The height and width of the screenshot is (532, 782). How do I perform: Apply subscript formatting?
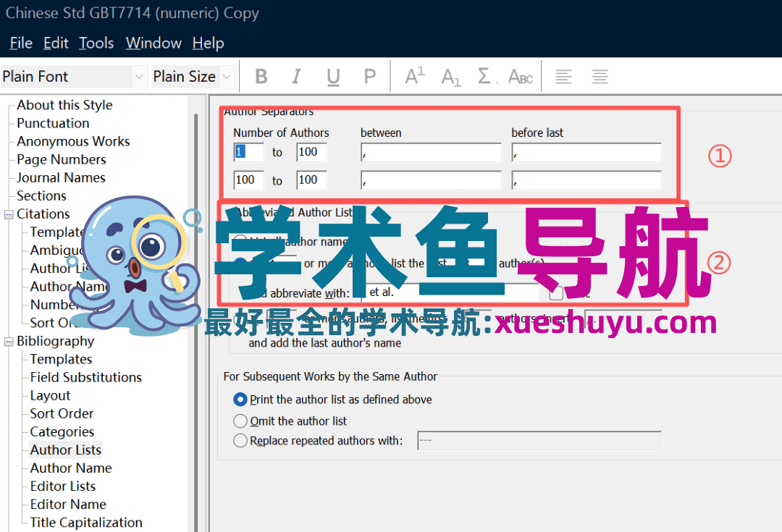(450, 75)
